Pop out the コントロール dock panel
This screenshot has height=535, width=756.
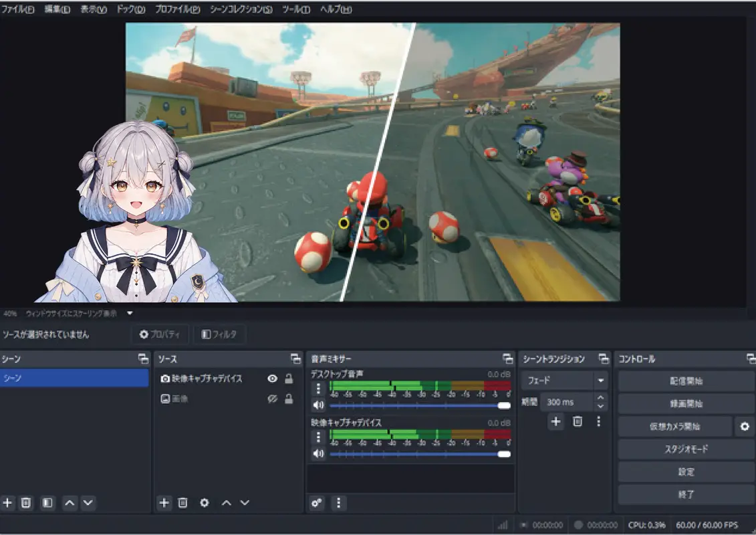[x=751, y=358]
